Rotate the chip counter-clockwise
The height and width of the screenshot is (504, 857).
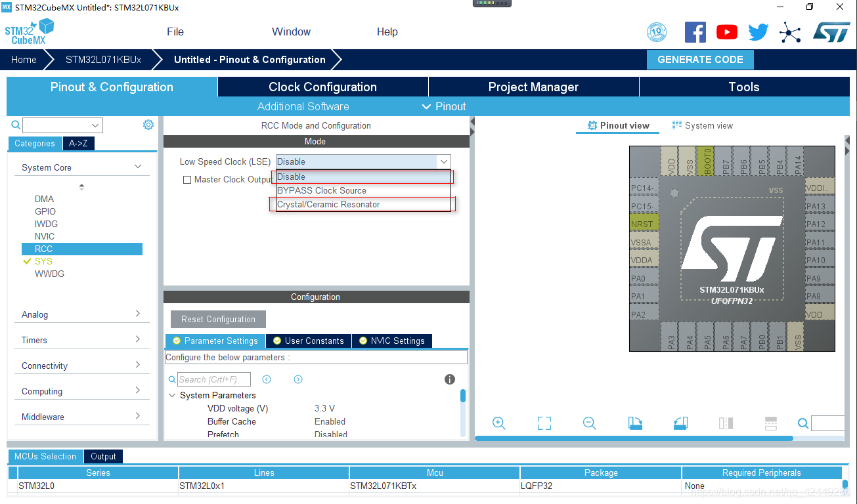tap(680, 423)
